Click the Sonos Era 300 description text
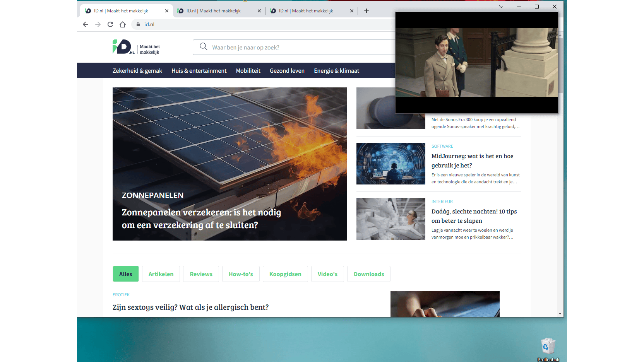This screenshot has width=644, height=362. (476, 123)
